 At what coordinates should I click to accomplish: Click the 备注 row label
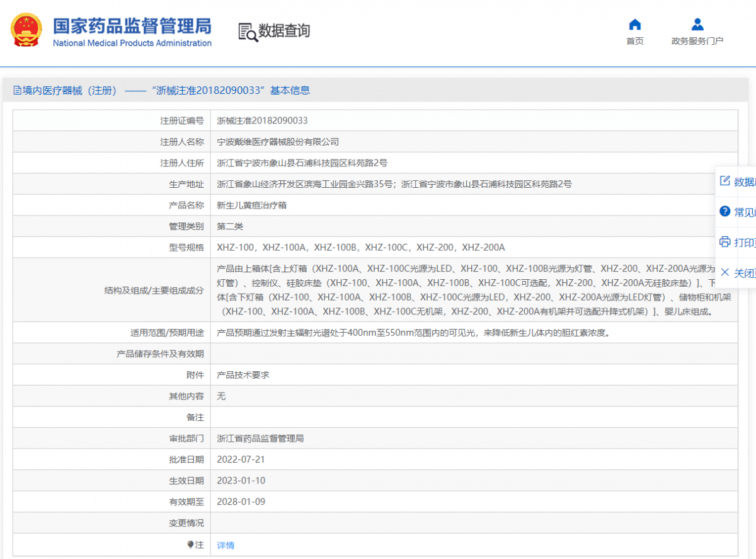click(x=195, y=417)
